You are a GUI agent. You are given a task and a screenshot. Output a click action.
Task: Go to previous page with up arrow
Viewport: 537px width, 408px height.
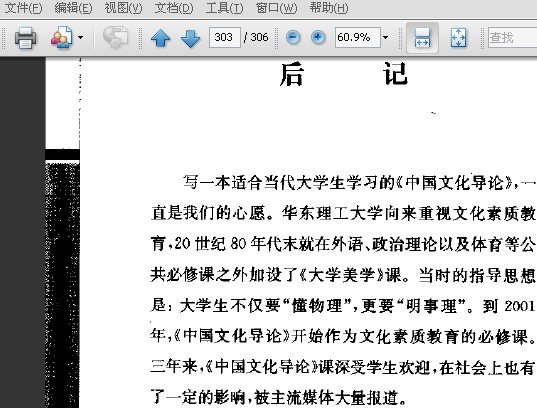[x=160, y=37]
